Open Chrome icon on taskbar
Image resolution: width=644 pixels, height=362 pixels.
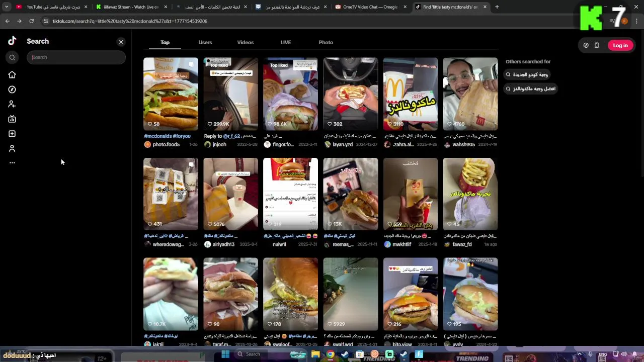tap(330, 354)
